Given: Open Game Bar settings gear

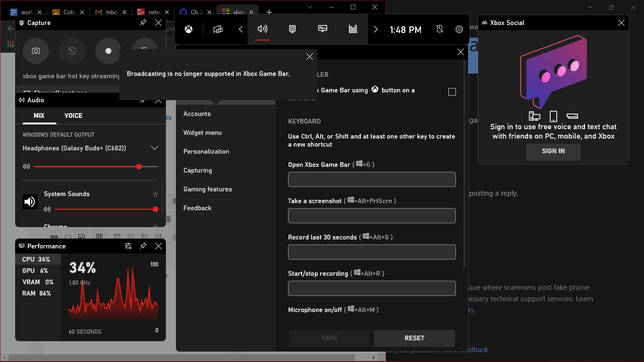Looking at the screenshot, I should click(x=459, y=29).
